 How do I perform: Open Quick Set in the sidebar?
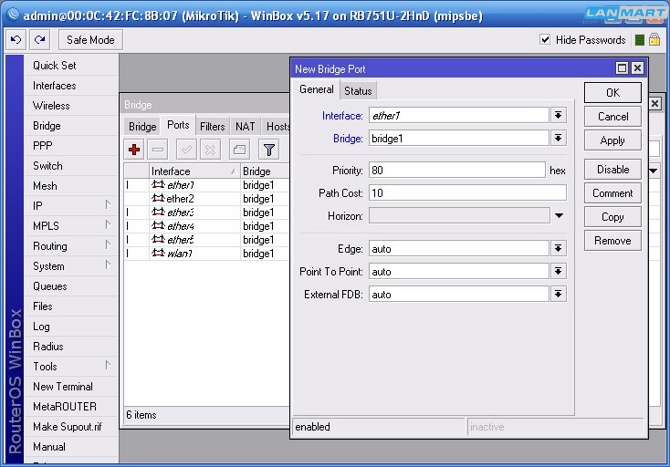pos(71,65)
